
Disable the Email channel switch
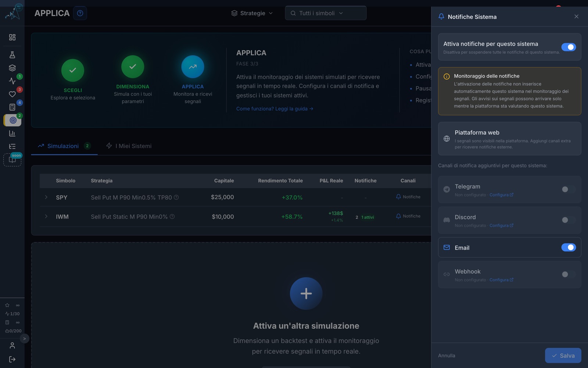(569, 247)
